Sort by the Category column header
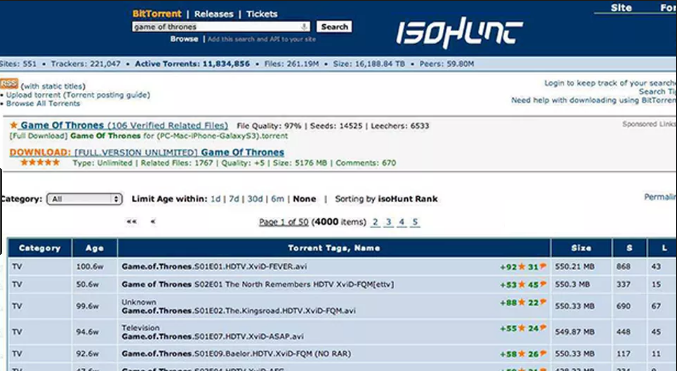 click(40, 248)
